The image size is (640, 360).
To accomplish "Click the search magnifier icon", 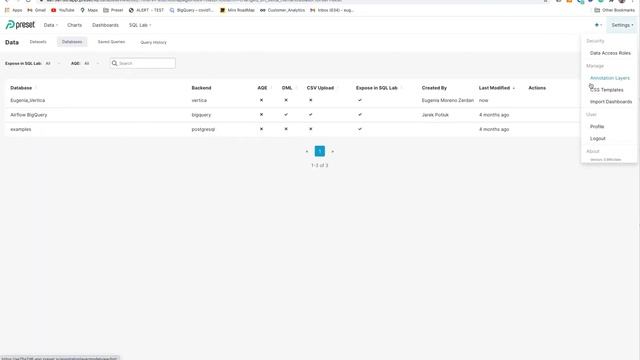I will tap(115, 63).
